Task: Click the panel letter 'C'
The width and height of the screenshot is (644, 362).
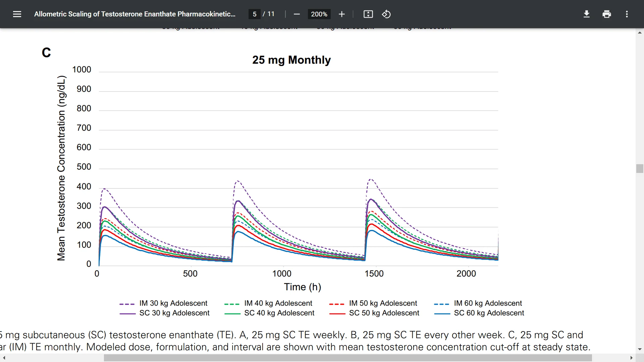Action: pos(46,53)
